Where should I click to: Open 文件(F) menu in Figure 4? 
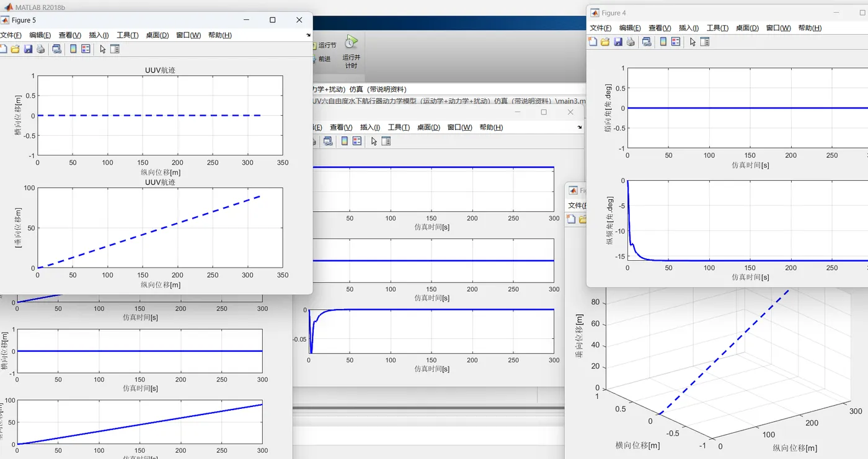(x=600, y=28)
